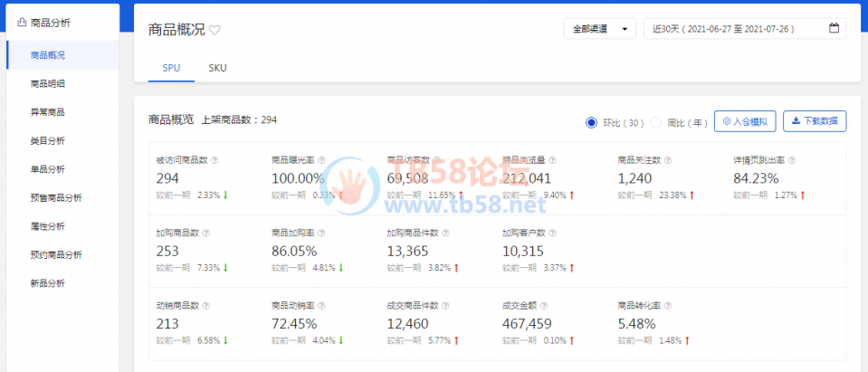Viewport: 868px width, 372px height.
Task: Open the 全部渠道 channel dropdown
Action: 599,29
